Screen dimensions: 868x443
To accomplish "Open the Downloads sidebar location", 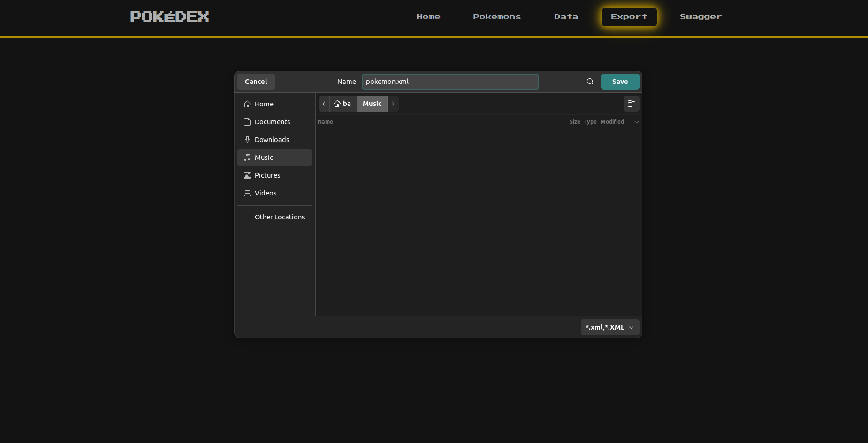I will pos(274,140).
